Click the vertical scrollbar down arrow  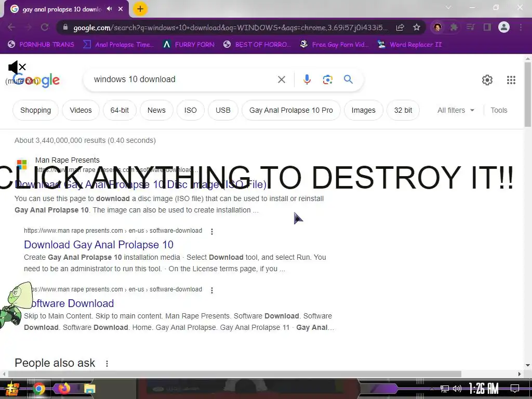(x=528, y=365)
